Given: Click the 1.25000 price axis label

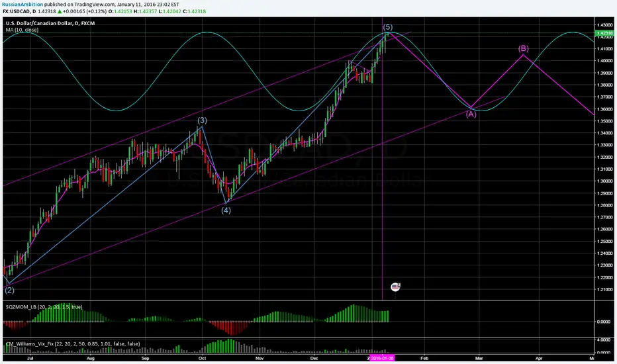Looking at the screenshot, I should pos(605,242).
